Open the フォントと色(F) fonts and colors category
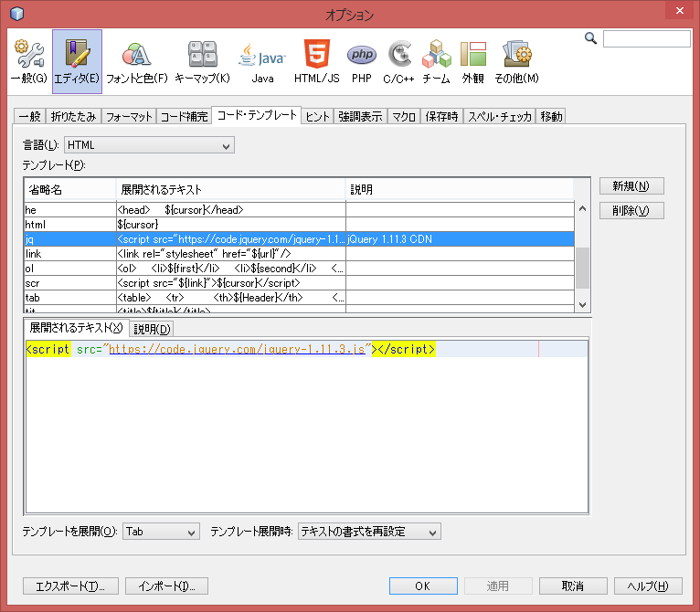The image size is (700, 612). click(136, 62)
